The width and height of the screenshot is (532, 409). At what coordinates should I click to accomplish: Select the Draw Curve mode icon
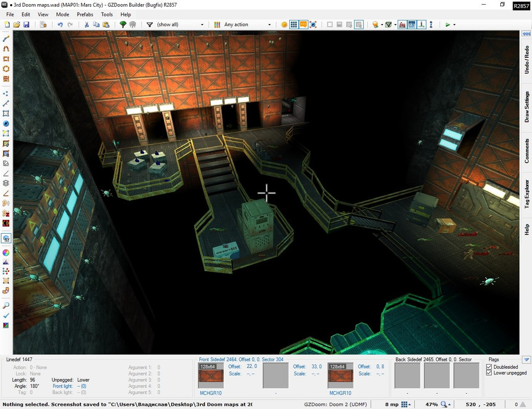(6, 49)
